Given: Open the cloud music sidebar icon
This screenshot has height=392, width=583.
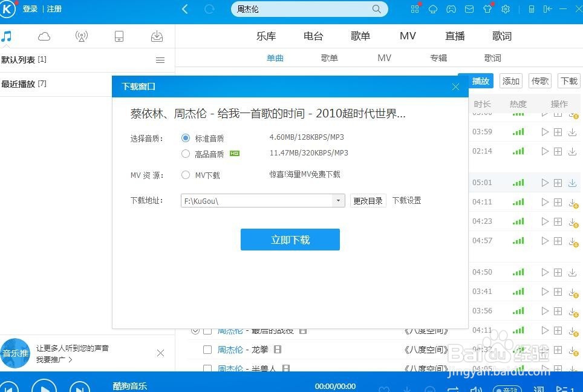Looking at the screenshot, I should tap(44, 36).
